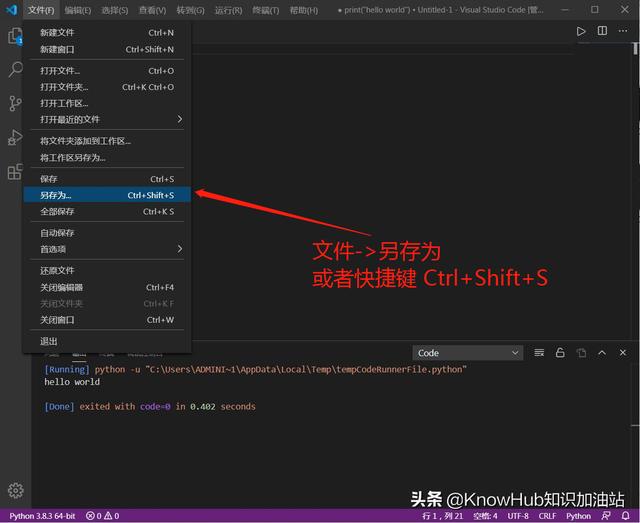Open the Source Control view
This screenshot has height=523, width=640.
tap(15, 103)
